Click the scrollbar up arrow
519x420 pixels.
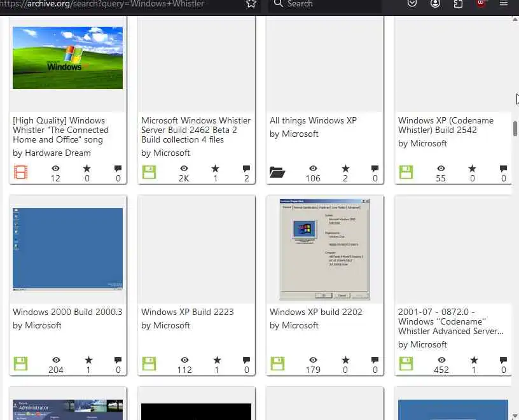[515, 19]
